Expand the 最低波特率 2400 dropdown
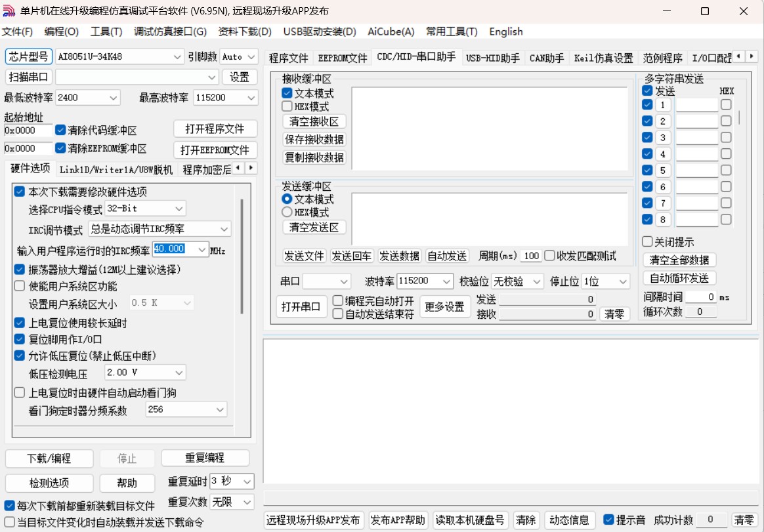 [113, 98]
